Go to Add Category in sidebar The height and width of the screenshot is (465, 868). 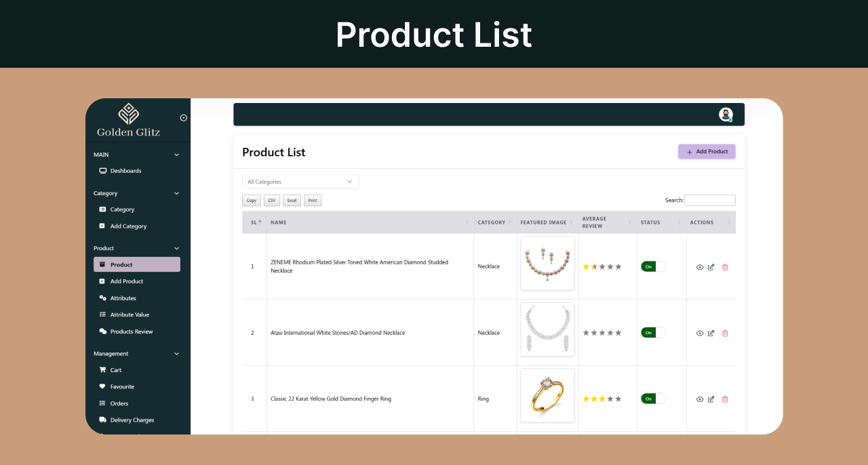pyautogui.click(x=128, y=226)
